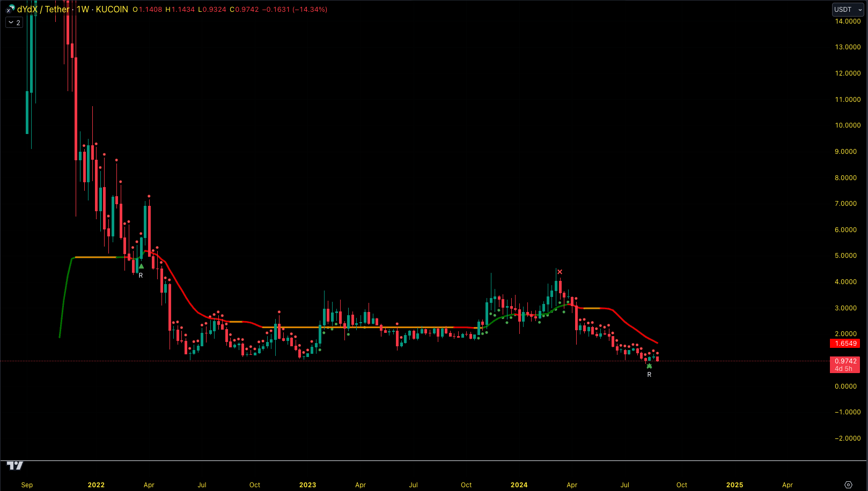Click the 2025 label on time axis

pos(734,485)
